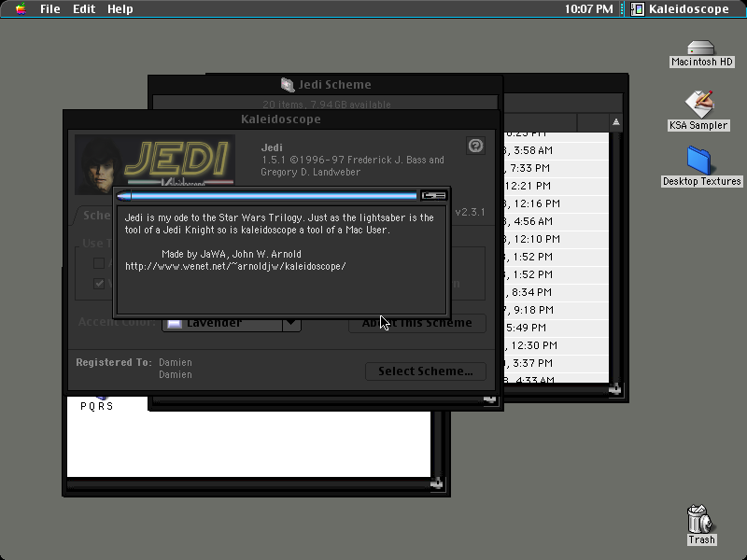The image size is (747, 560).
Task: Select the row ending in 4:56 AM
Action: [x=556, y=221]
